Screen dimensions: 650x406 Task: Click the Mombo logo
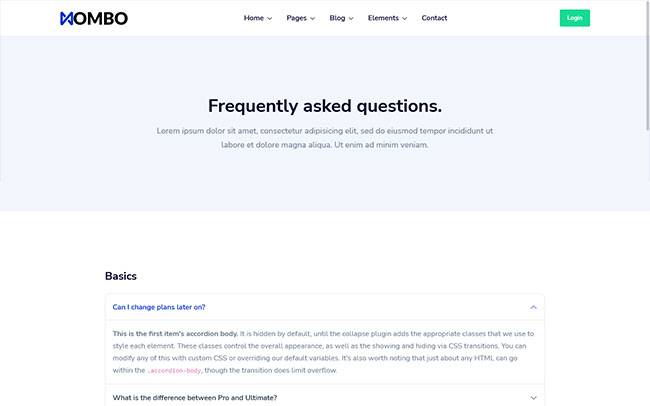(94, 18)
